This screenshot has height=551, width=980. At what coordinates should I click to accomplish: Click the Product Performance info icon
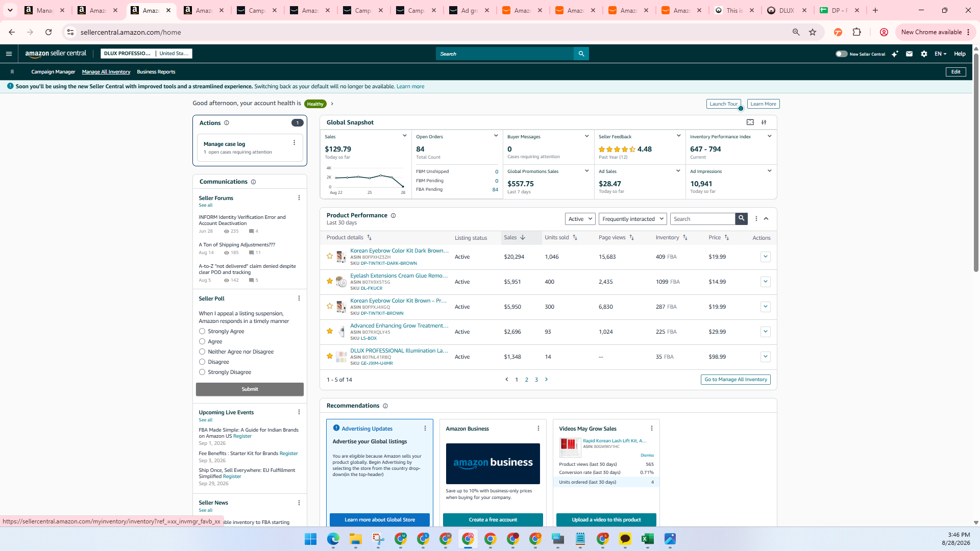tap(393, 216)
